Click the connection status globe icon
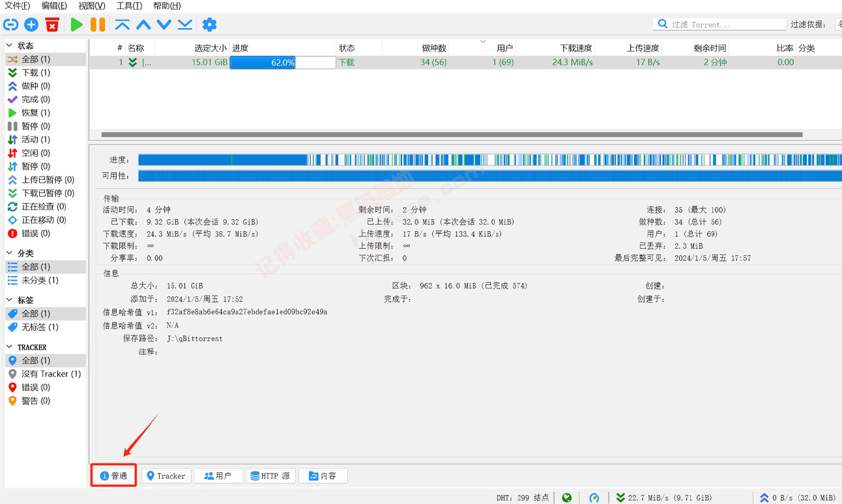The height and width of the screenshot is (504, 842). (566, 497)
